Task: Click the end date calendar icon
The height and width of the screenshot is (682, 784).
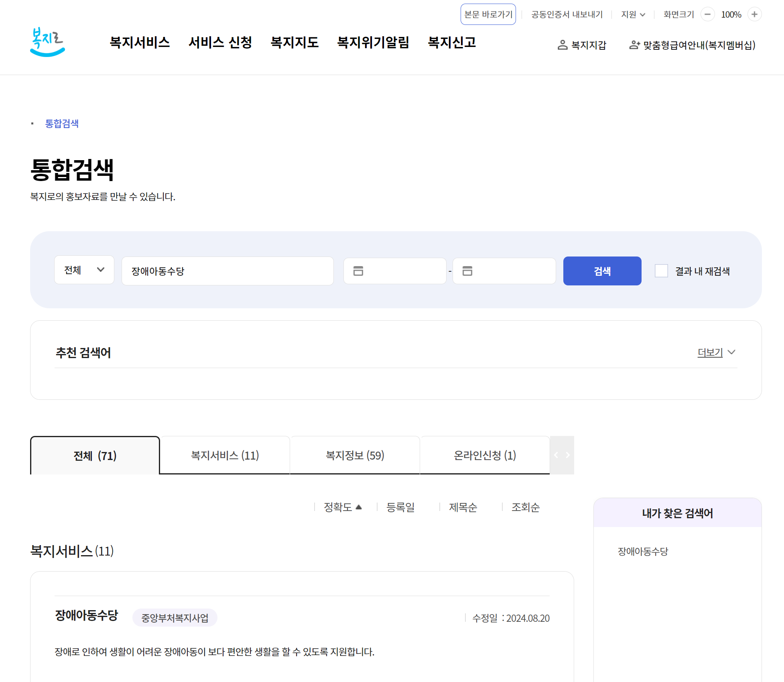Action: pos(467,271)
